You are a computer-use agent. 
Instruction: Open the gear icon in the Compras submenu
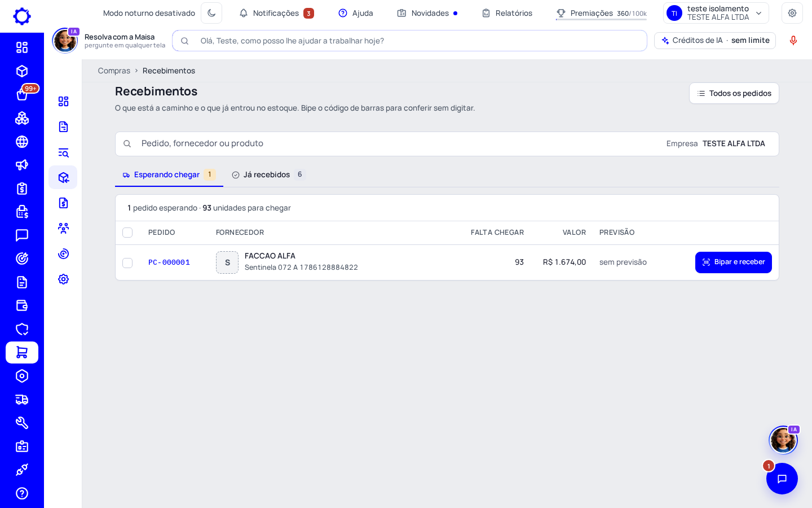(x=63, y=279)
